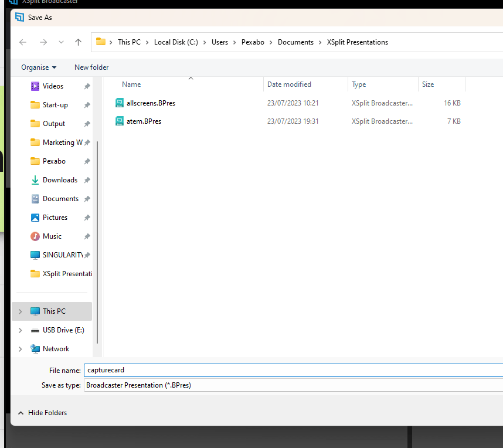Click the XSplit icon in Save As title
The height and width of the screenshot is (448, 503).
click(19, 18)
